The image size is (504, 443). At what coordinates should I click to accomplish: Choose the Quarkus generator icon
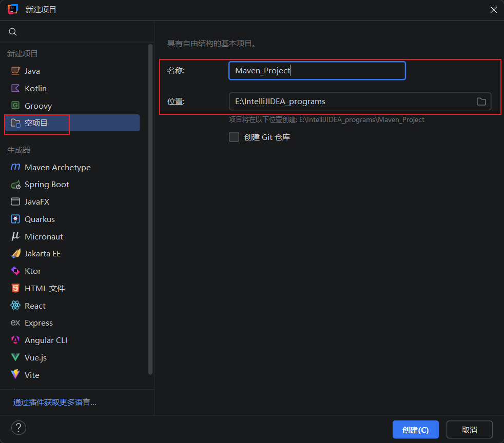click(x=15, y=219)
